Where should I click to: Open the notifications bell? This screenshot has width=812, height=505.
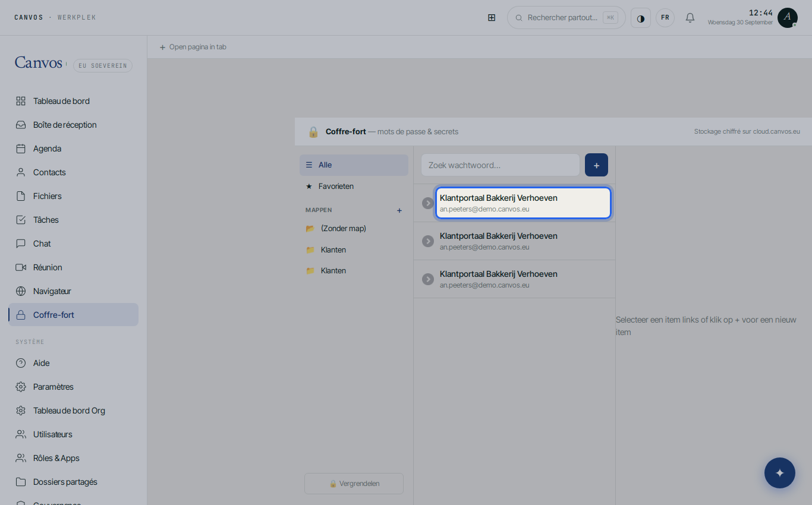[x=690, y=18]
